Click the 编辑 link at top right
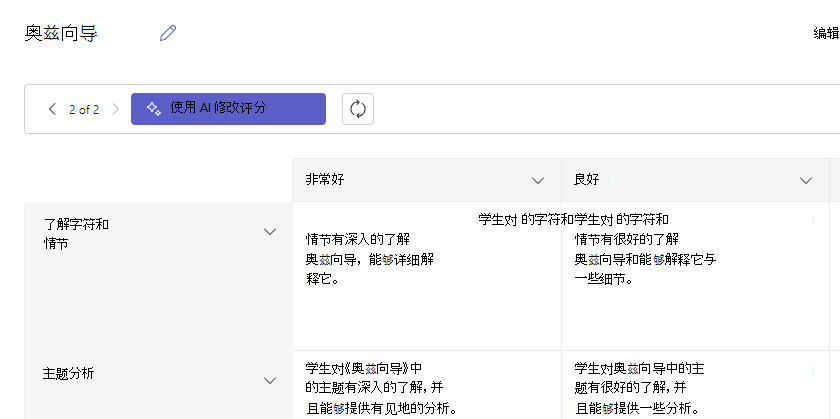 [x=827, y=33]
